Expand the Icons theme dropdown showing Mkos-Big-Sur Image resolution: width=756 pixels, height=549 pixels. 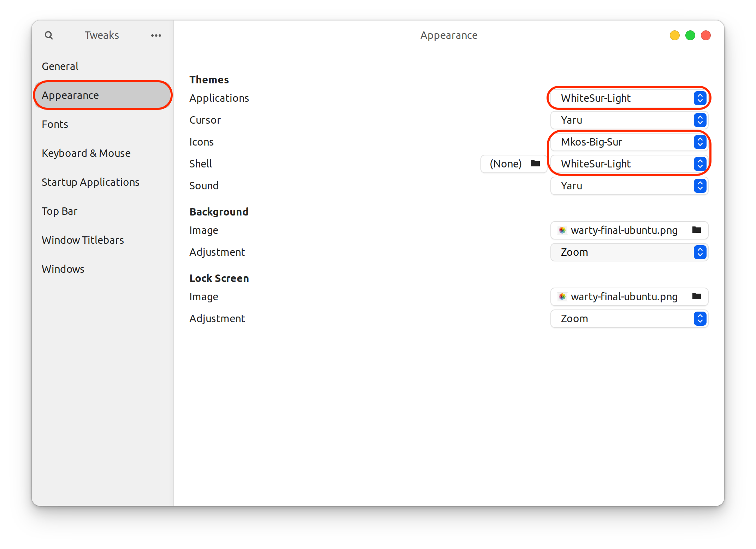[x=629, y=142]
